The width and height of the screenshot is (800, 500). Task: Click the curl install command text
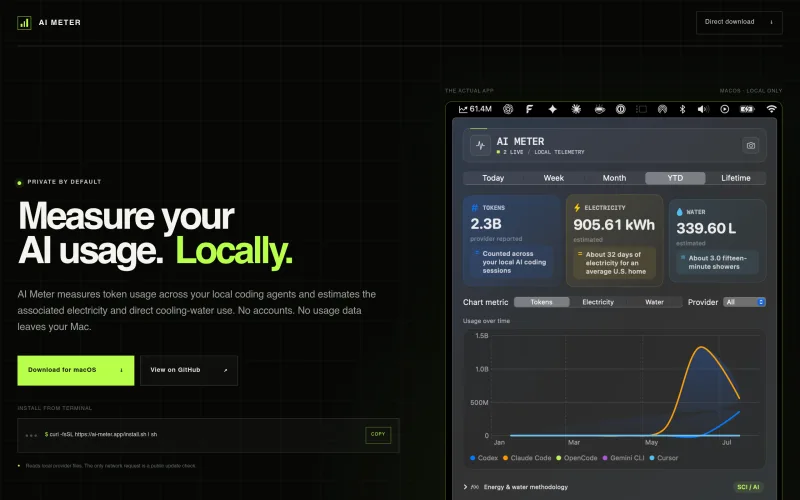pos(101,435)
